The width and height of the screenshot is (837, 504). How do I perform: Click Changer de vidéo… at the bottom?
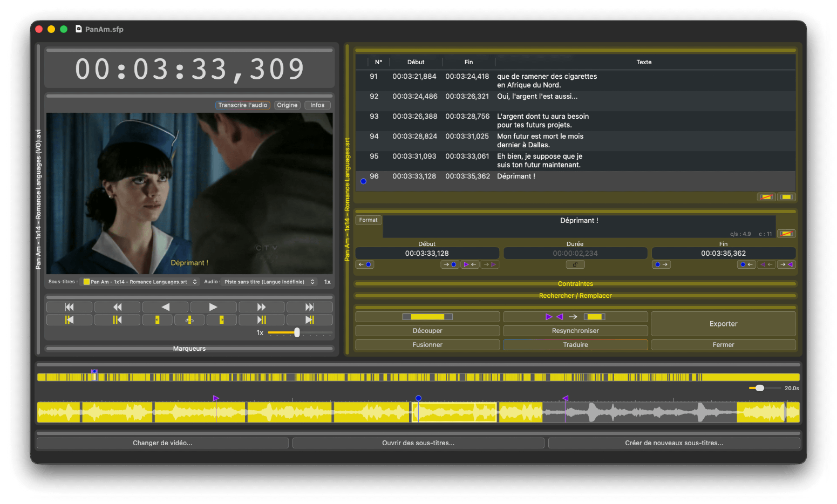tap(162, 443)
